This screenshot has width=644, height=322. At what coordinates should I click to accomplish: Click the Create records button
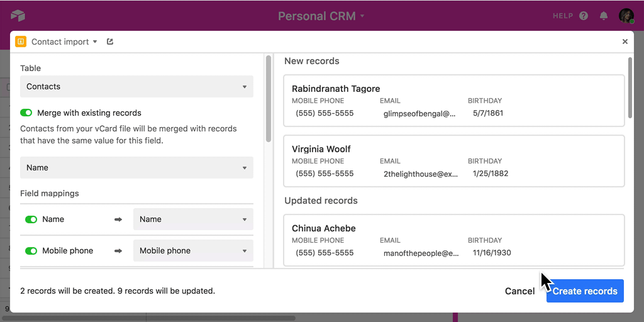point(584,291)
